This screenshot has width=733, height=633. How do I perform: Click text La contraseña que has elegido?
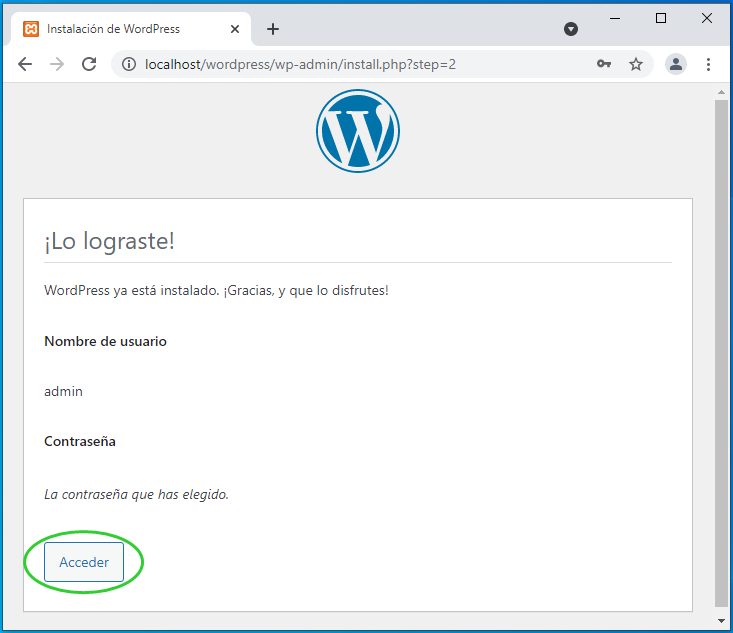click(x=136, y=495)
